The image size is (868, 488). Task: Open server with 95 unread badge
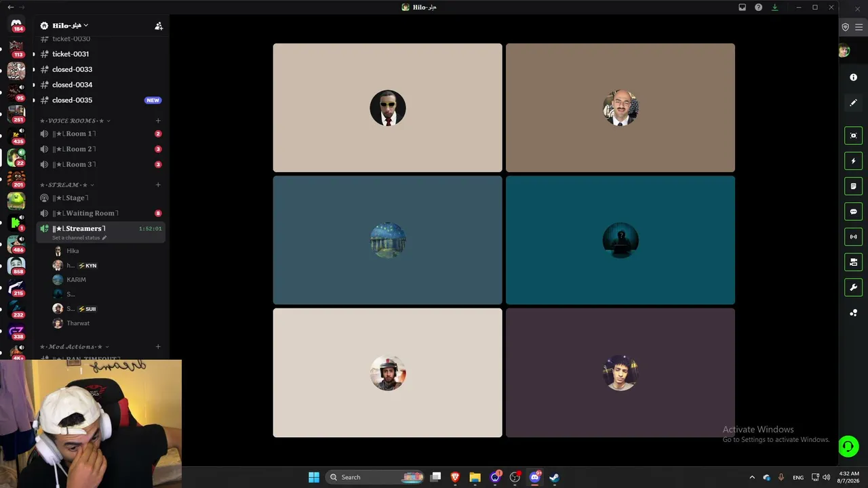[x=16, y=92]
